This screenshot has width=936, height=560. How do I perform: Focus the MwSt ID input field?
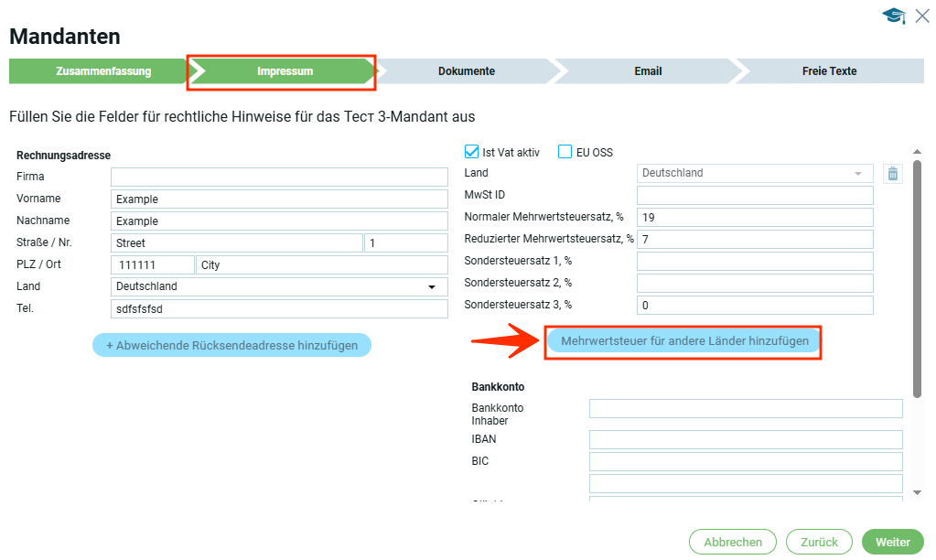coord(755,196)
